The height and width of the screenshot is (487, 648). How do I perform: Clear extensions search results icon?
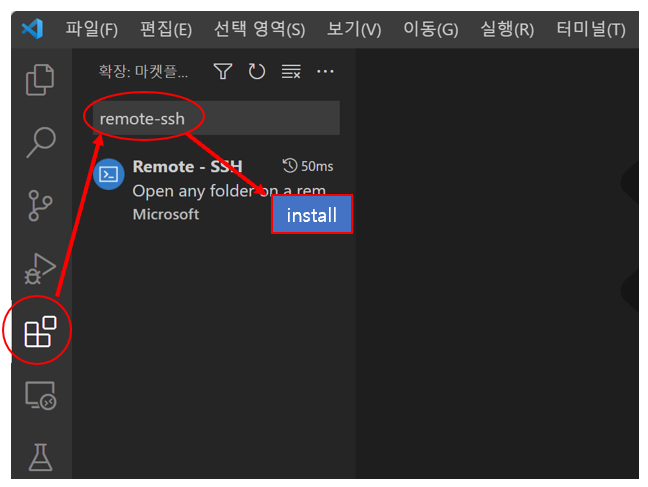tap(291, 72)
